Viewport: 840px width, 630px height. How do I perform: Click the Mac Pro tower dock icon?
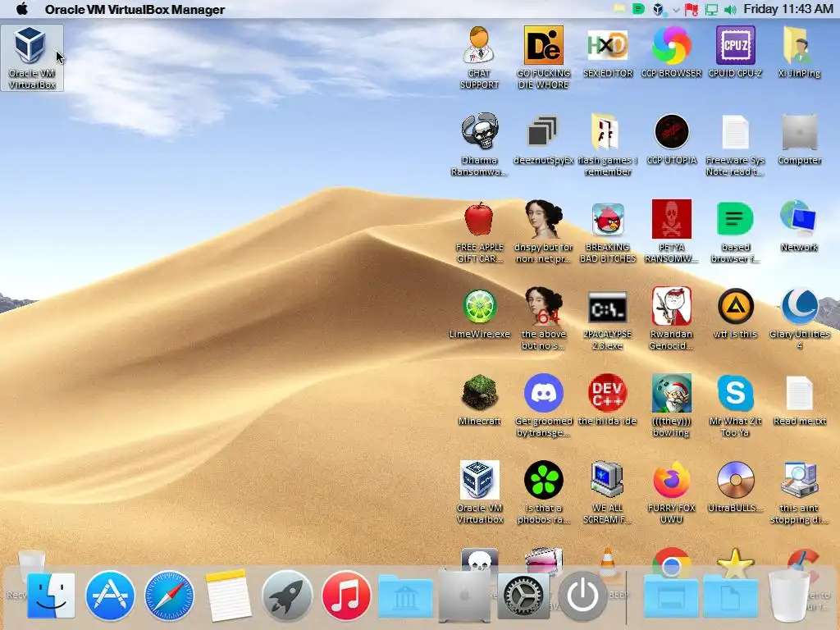click(x=464, y=596)
